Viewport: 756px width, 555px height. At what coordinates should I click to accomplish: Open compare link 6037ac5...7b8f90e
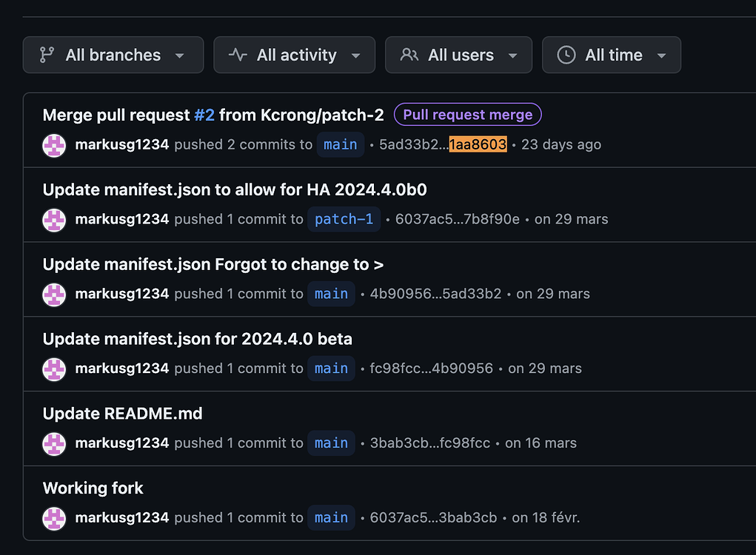pos(457,219)
